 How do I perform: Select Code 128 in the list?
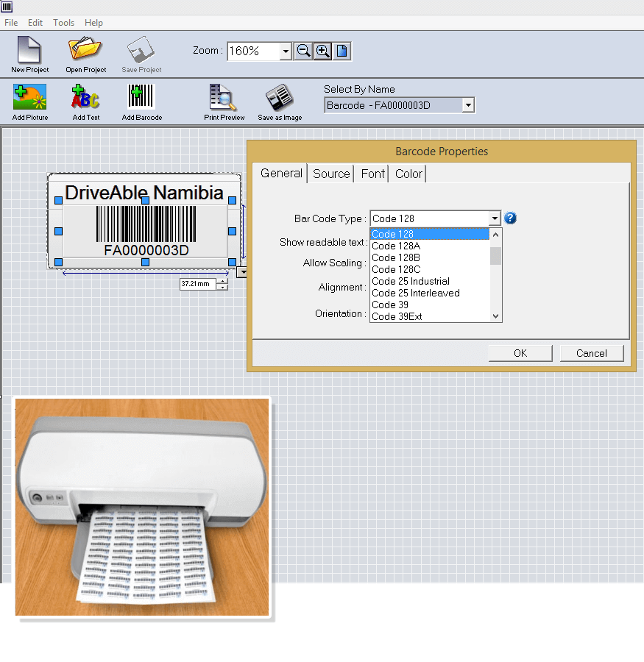coord(429,234)
